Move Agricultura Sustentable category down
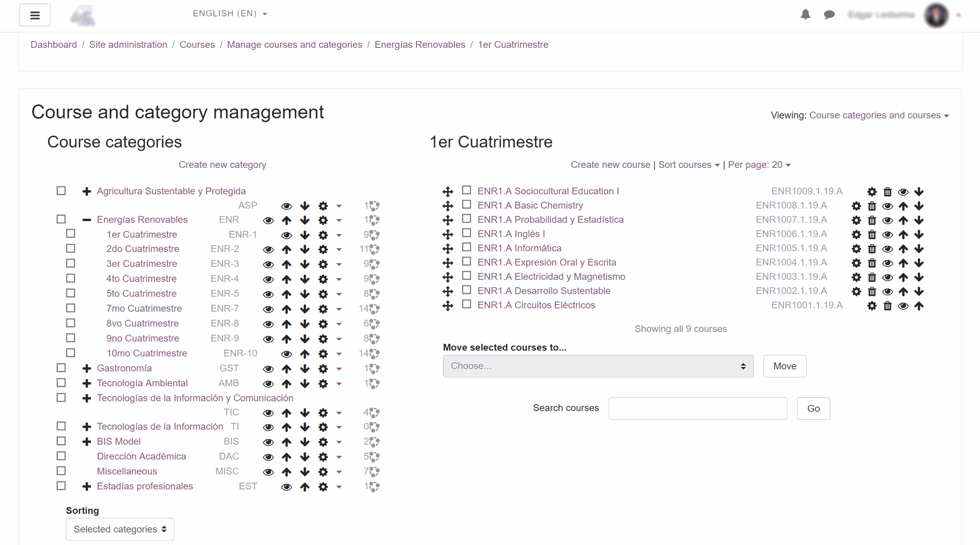Screen dimensions: 980x545 tap(305, 206)
